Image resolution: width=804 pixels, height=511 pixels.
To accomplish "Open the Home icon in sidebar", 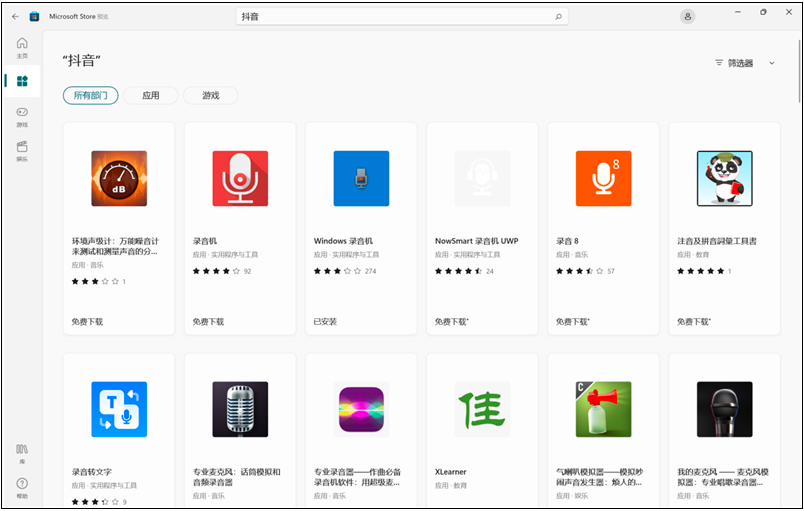I will coord(22,46).
